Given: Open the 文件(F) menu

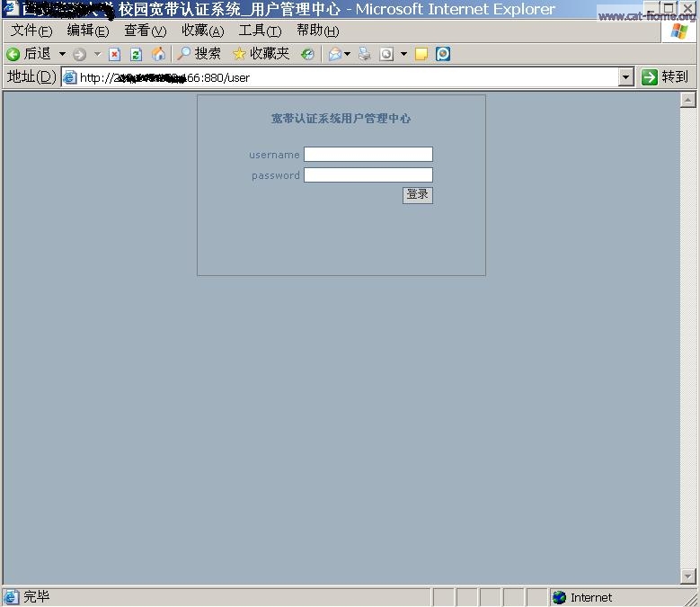Looking at the screenshot, I should [31, 31].
